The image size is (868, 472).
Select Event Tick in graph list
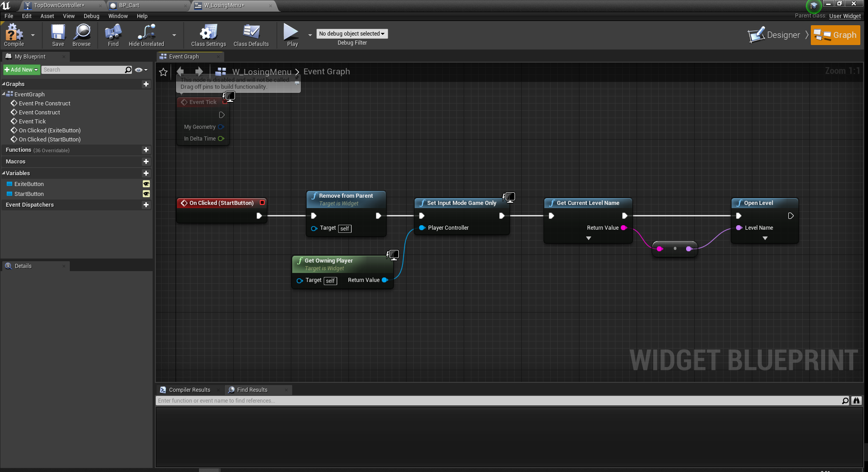tap(32, 122)
